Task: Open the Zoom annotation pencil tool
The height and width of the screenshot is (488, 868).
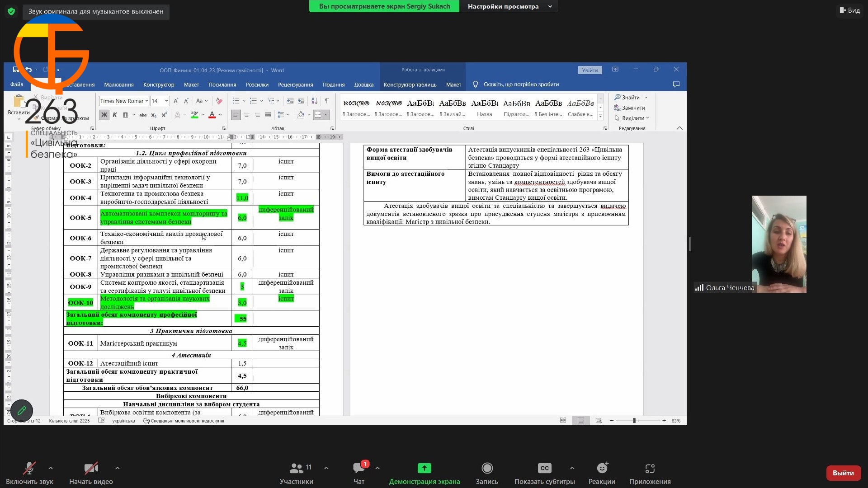Action: coord(22,410)
